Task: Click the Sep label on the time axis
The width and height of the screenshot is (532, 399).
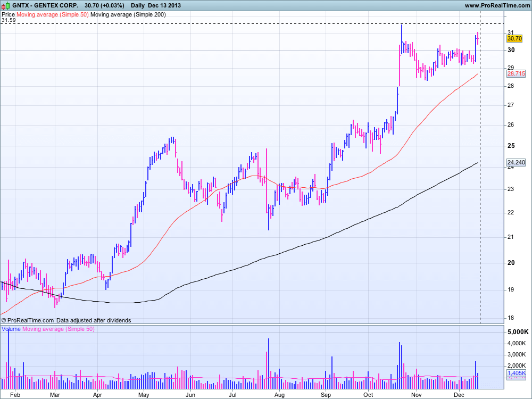Action: (326, 395)
